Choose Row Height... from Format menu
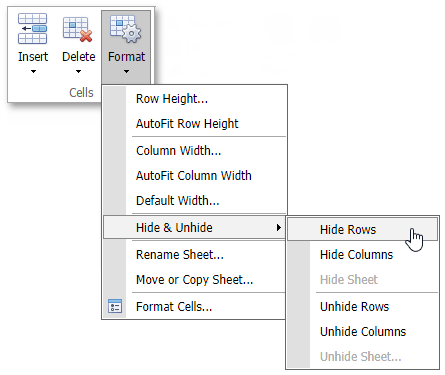Viewport: 445px width, 375px height. [x=195, y=99]
